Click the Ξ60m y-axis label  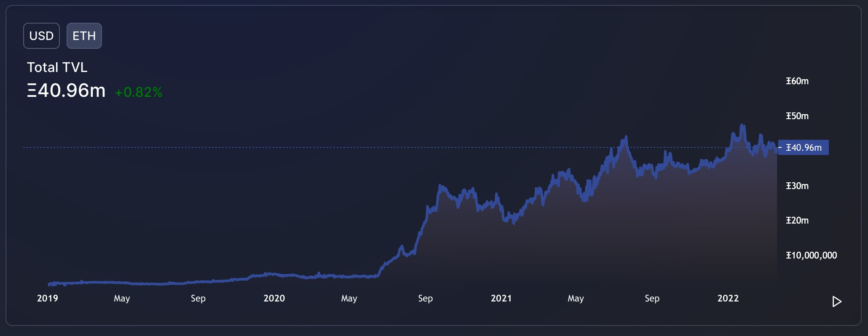click(797, 81)
